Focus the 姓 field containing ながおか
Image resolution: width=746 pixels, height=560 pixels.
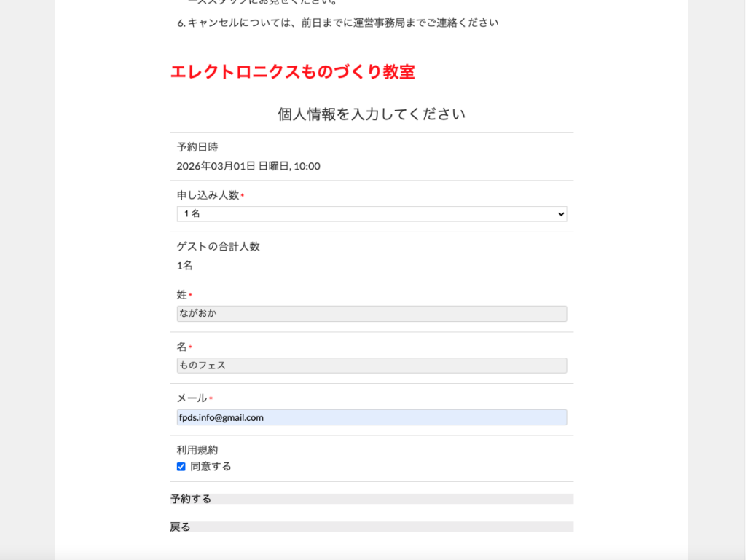371,314
